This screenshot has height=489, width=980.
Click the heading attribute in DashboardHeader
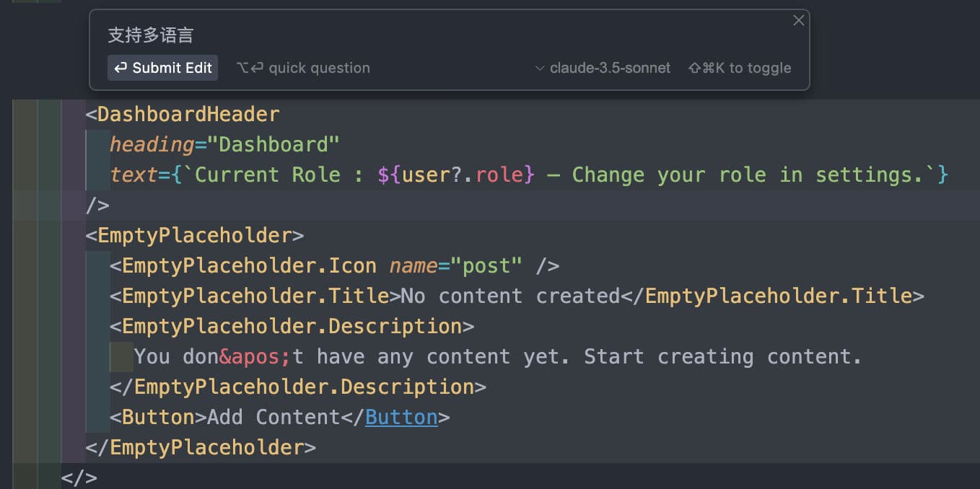click(152, 144)
